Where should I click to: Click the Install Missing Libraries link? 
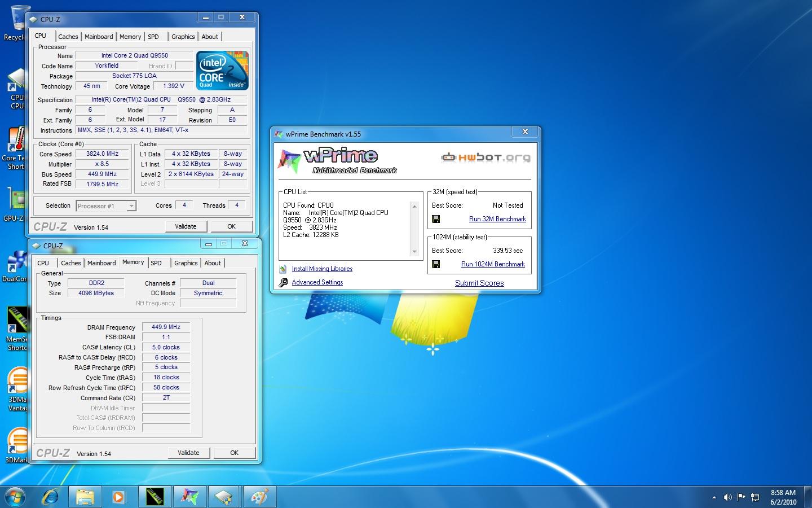[322, 269]
